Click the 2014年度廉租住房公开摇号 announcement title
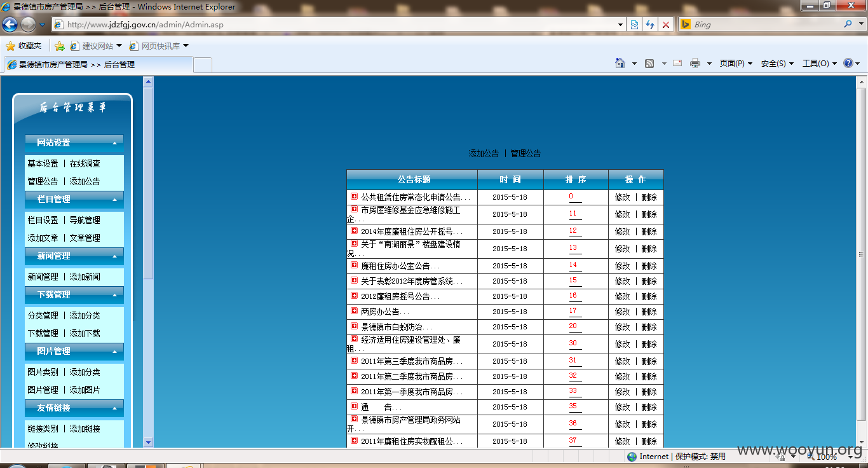 pos(412,231)
